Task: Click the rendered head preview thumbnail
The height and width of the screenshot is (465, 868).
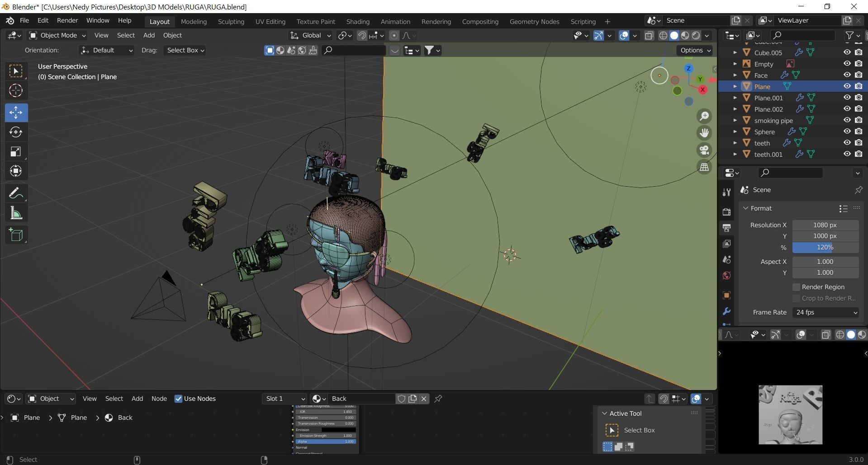Action: (790, 414)
